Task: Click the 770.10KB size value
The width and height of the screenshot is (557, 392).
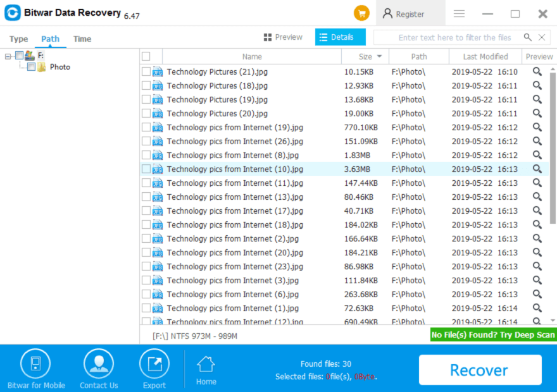Action: (361, 127)
